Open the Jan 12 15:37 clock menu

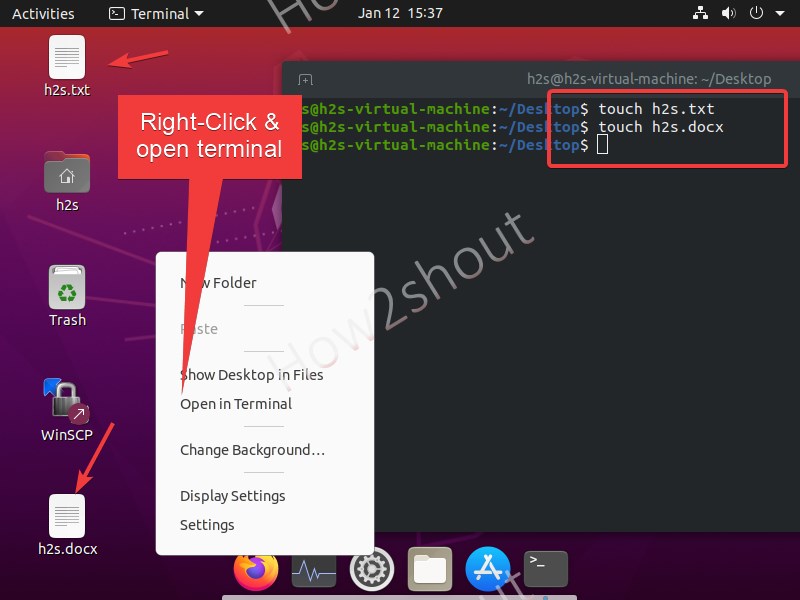click(x=400, y=13)
